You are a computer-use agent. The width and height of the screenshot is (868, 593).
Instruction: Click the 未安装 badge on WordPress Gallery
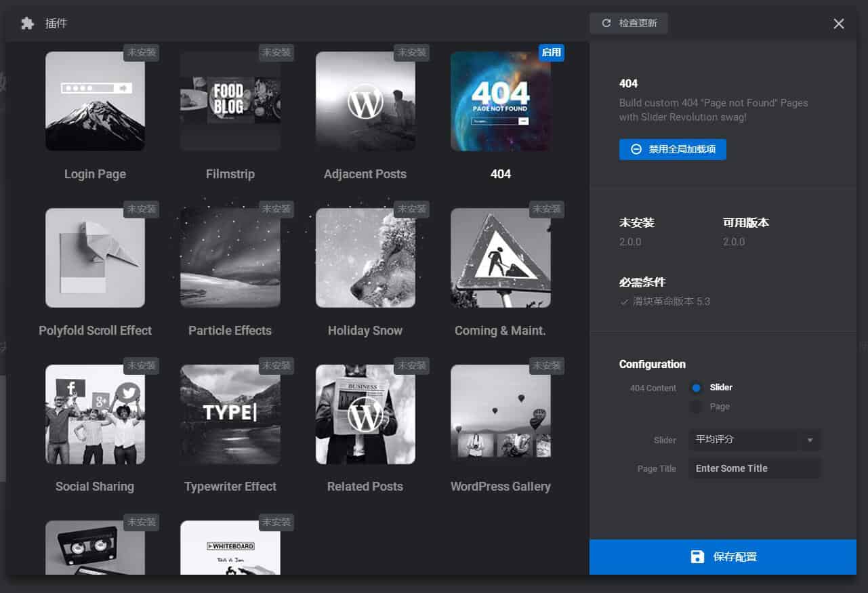[547, 366]
